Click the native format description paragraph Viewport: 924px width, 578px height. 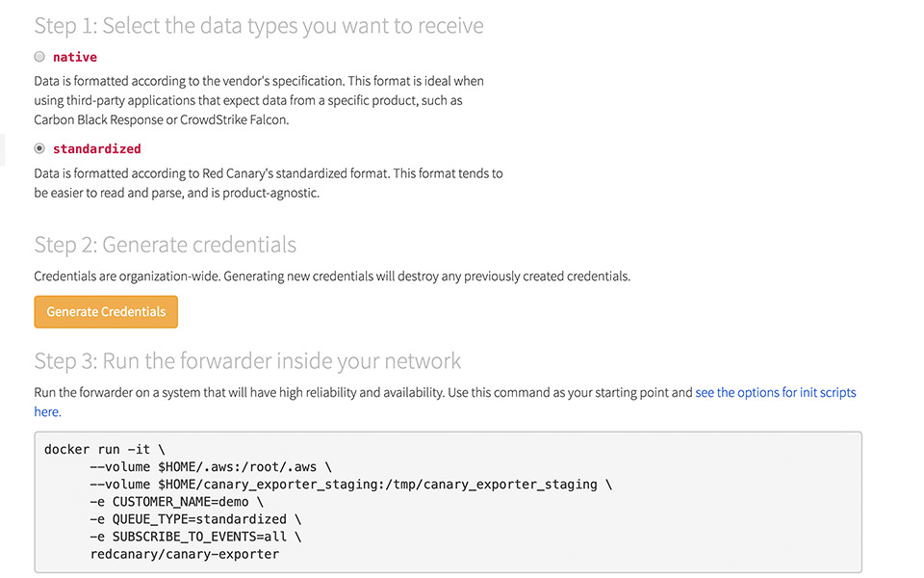click(259, 100)
